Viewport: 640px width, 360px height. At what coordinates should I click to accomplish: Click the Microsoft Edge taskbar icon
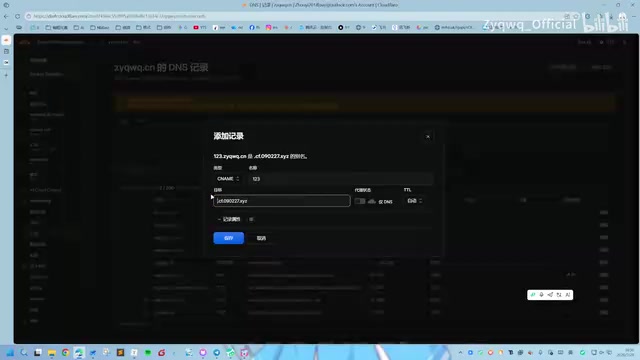[79, 353]
